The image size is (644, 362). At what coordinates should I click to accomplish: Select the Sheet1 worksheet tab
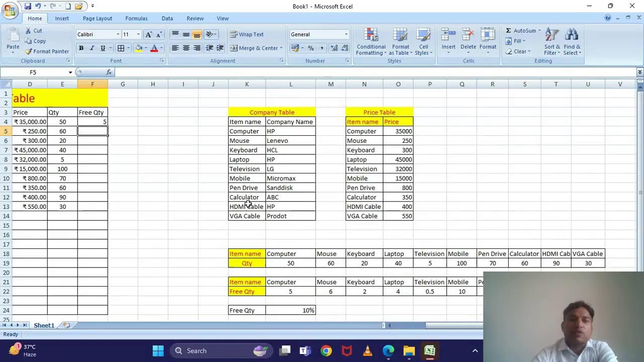[44, 325]
